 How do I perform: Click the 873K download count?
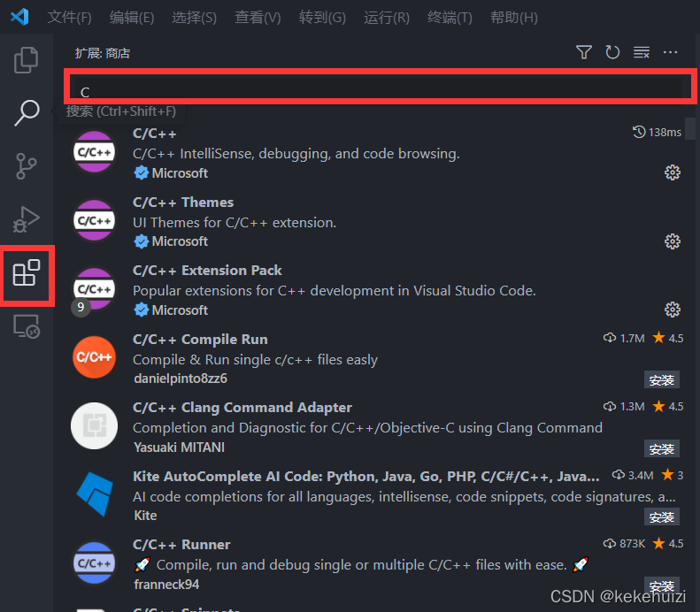pyautogui.click(x=632, y=543)
